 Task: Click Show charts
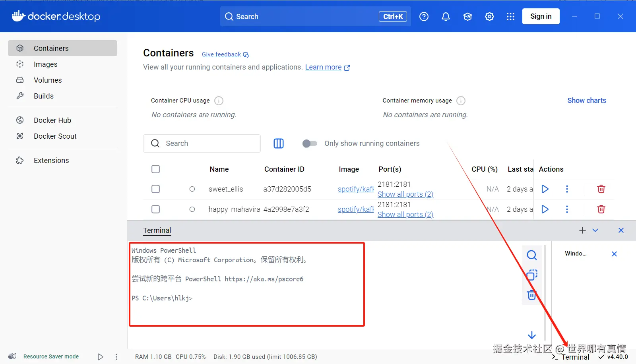coord(587,101)
